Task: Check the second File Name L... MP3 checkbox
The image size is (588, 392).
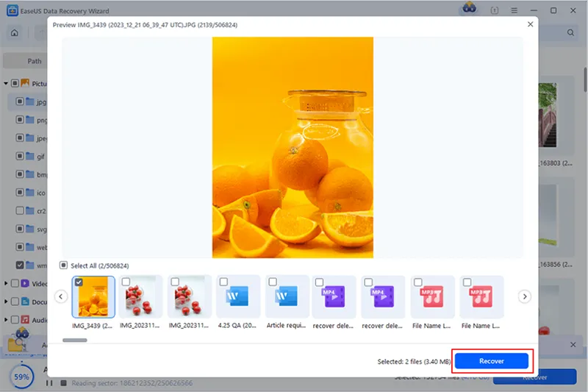Action: pos(467,282)
